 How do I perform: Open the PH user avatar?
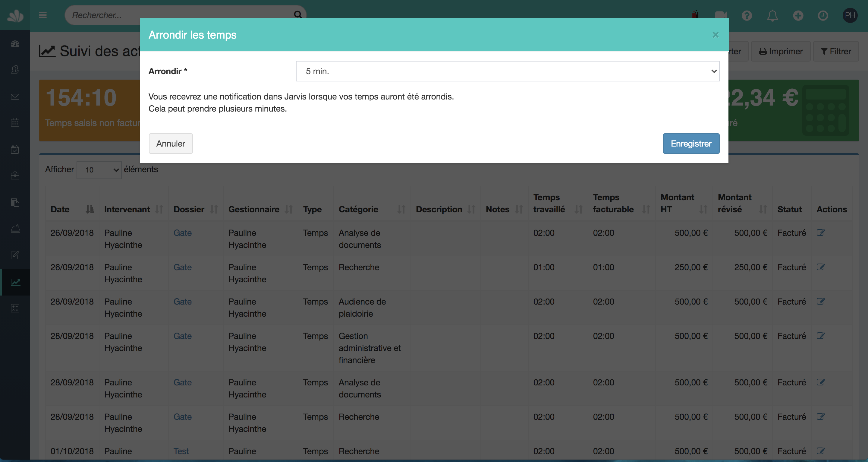(850, 15)
